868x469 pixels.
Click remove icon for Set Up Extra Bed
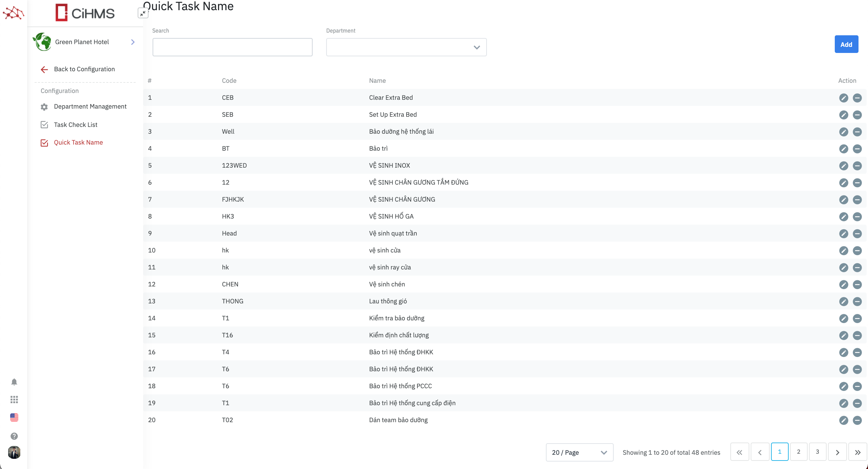(x=857, y=115)
